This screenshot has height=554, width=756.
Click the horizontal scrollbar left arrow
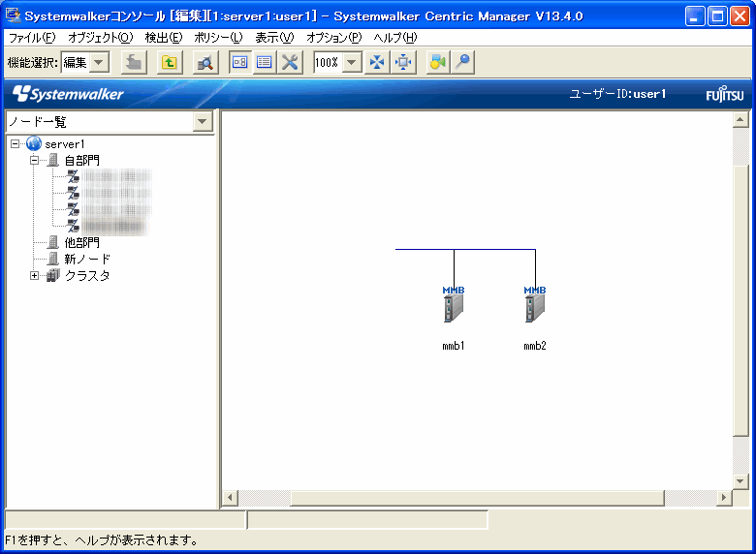coord(231,498)
